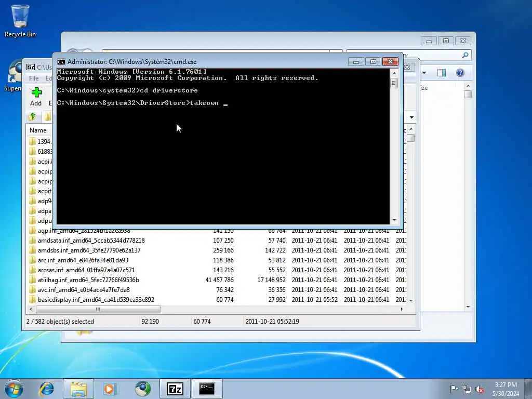
Task: Click folder icon of atiilhag.inf row
Action: pyautogui.click(x=33, y=280)
